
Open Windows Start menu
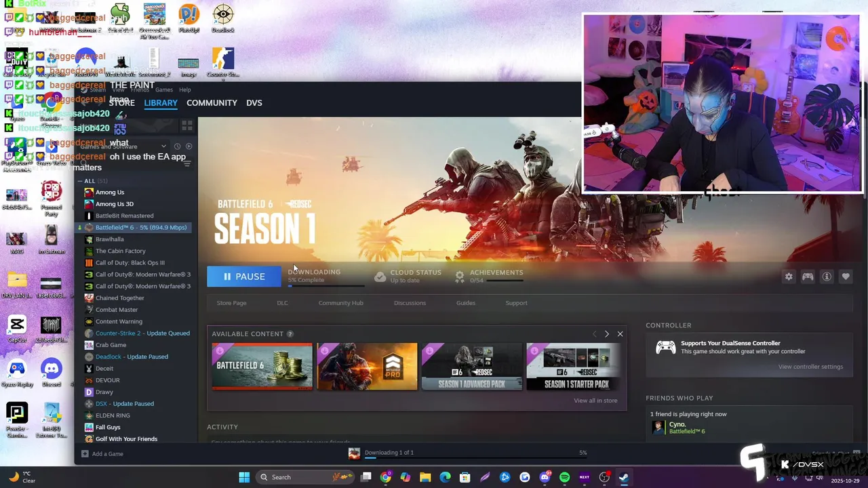click(x=244, y=477)
